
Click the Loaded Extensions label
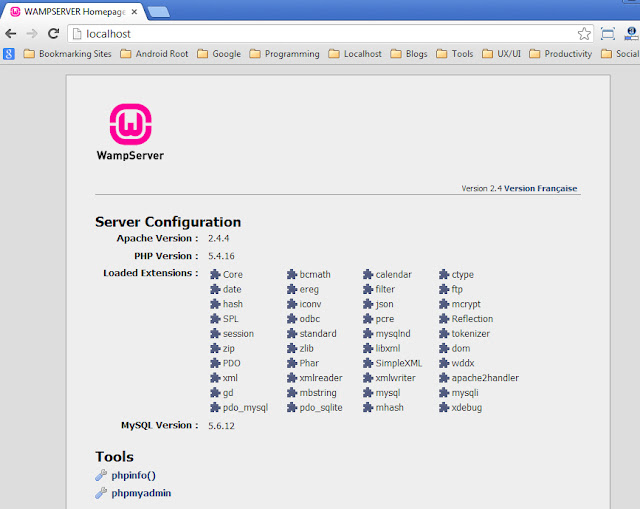click(151, 273)
